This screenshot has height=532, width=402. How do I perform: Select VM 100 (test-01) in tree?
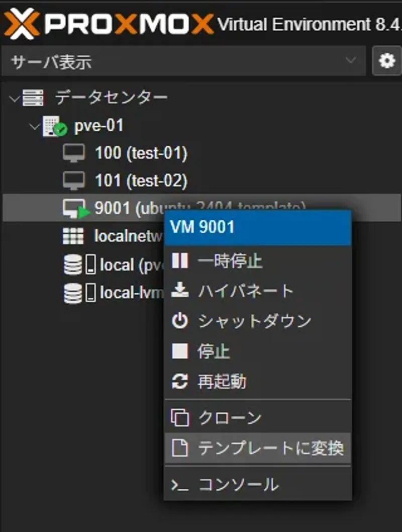pyautogui.click(x=141, y=153)
